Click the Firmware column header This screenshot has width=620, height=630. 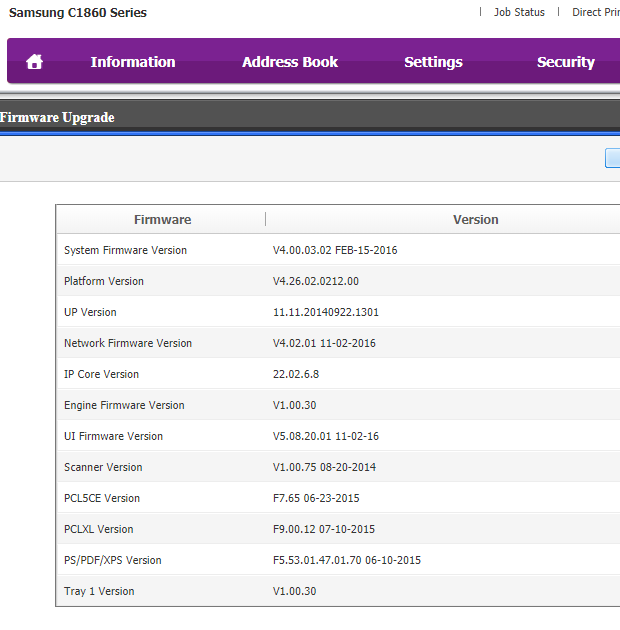point(162,220)
